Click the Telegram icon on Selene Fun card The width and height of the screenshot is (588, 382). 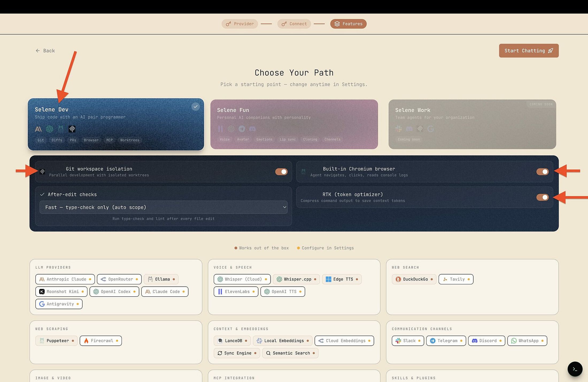[x=242, y=129]
